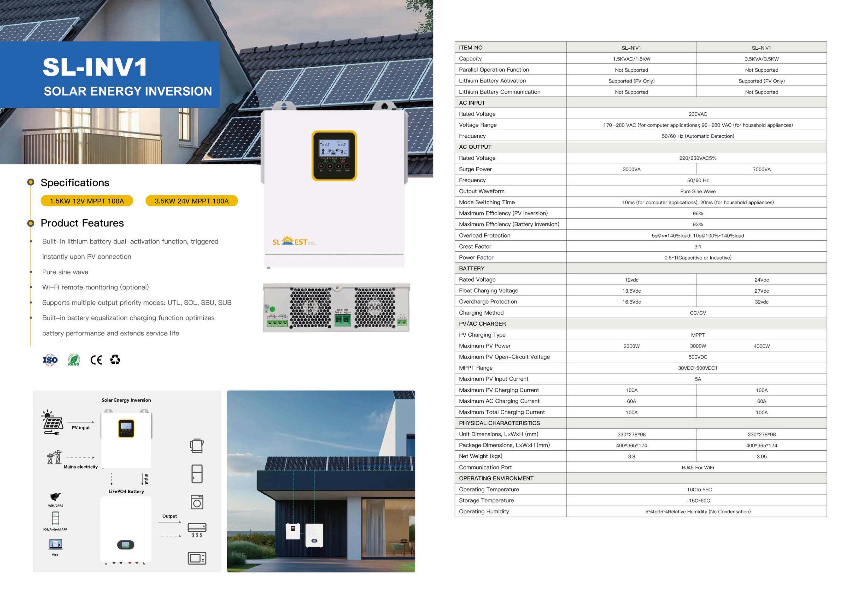Click the Pure Sine Wave waveform cell
The height and width of the screenshot is (614, 868).
coord(696,191)
